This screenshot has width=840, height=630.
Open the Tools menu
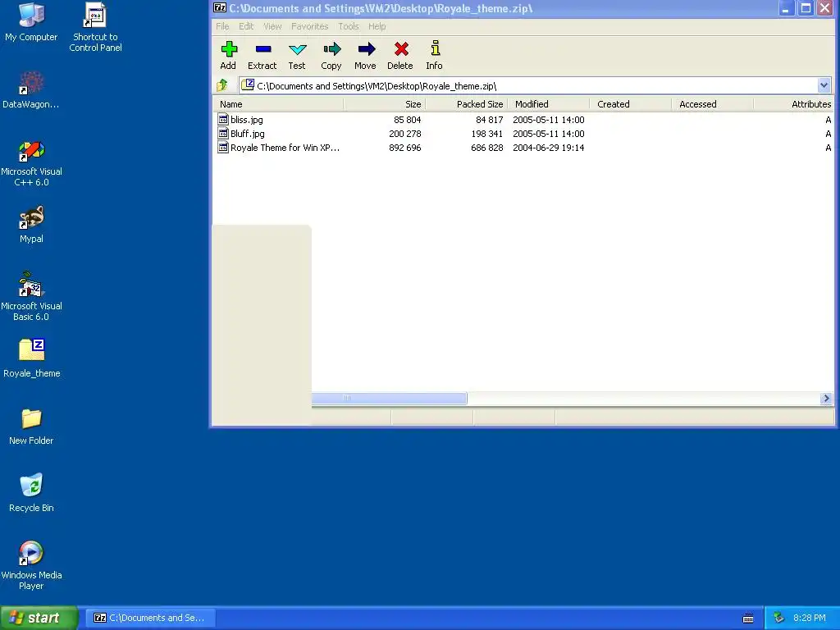pos(348,26)
